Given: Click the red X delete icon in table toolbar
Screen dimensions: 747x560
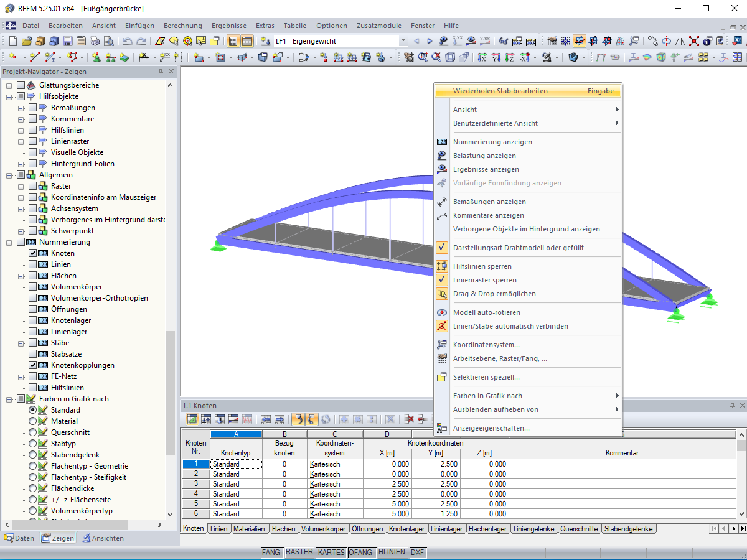Looking at the screenshot, I should (410, 419).
